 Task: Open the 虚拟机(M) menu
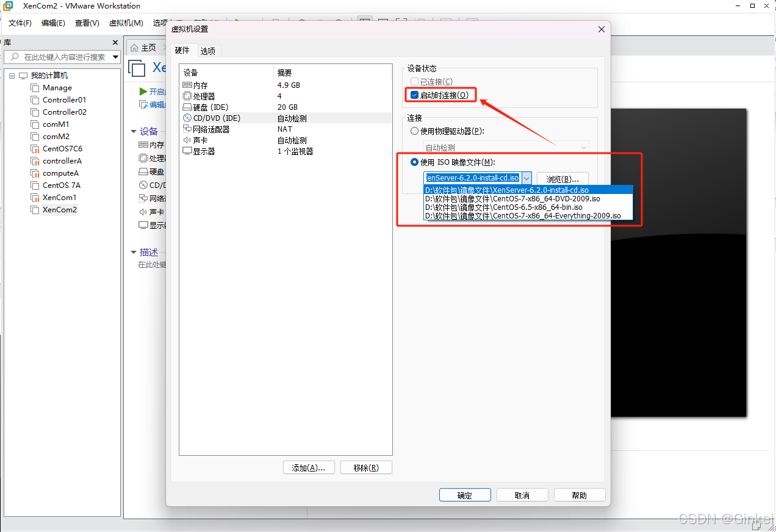tap(126, 23)
